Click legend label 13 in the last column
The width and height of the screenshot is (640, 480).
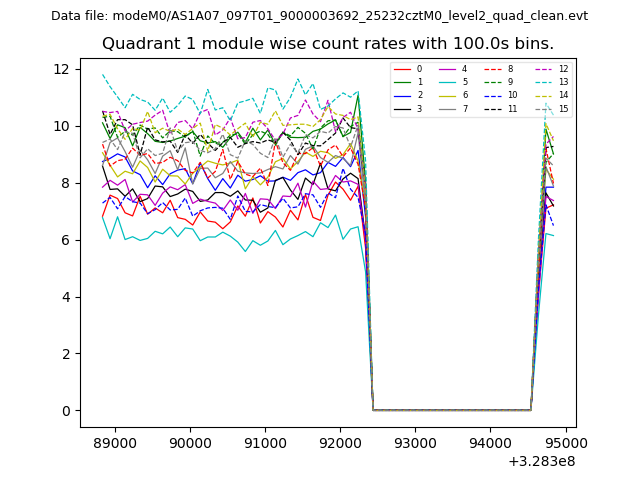tap(563, 82)
